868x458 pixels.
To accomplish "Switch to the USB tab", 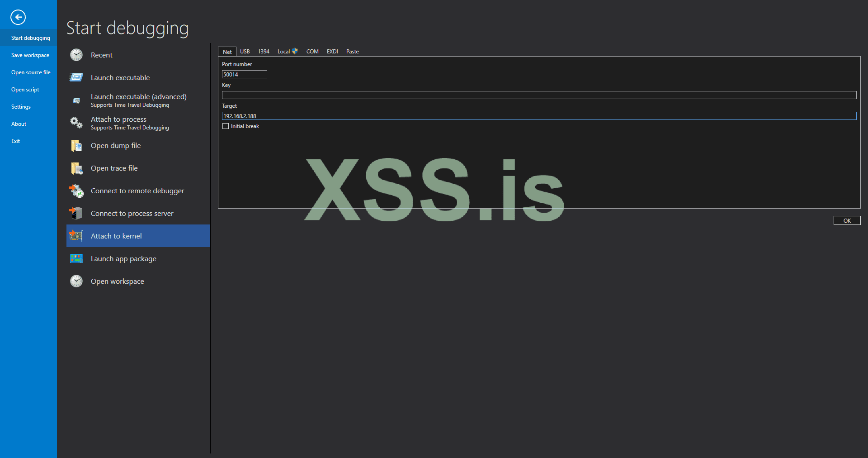I will 245,52.
